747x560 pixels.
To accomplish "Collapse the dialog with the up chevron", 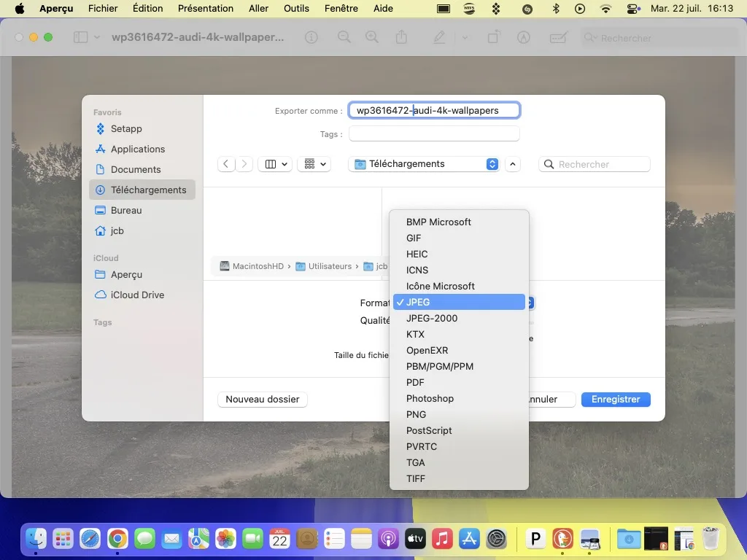I will (513, 164).
